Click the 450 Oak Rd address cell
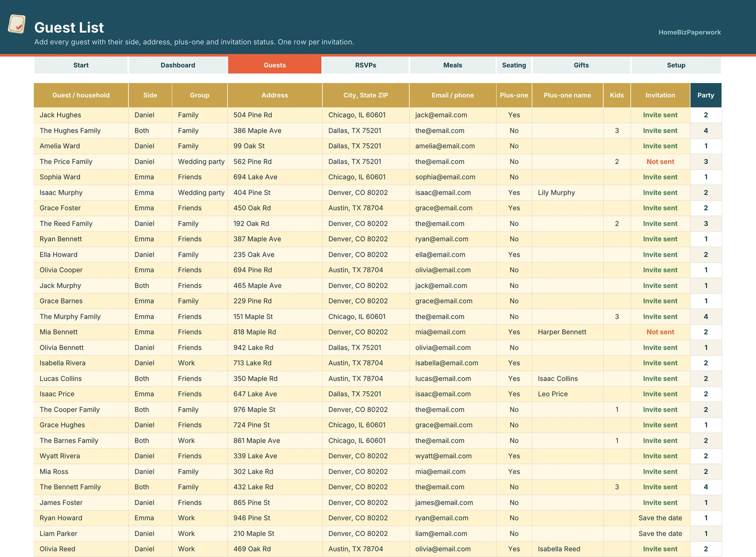The height and width of the screenshot is (557, 756). point(275,208)
